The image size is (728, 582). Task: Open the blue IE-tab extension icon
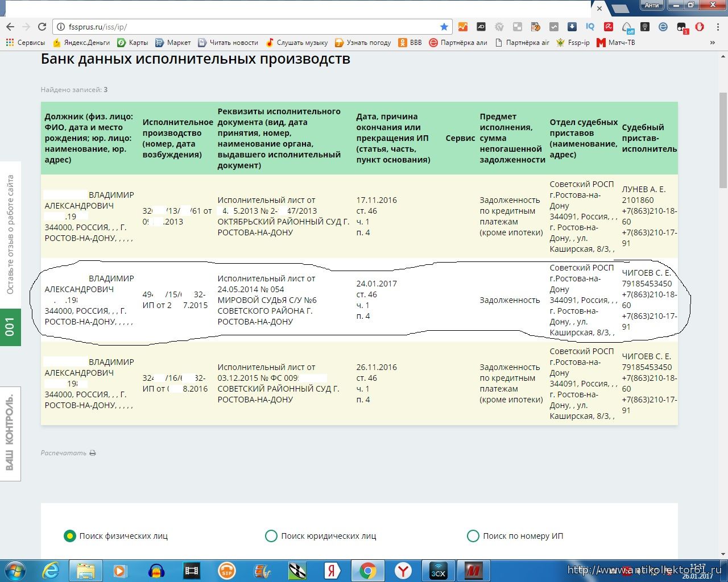(x=663, y=27)
